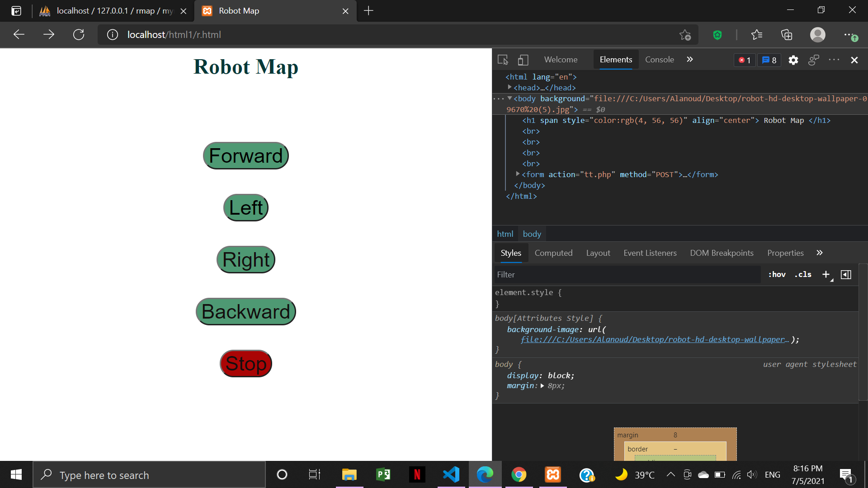Screen dimensions: 868x488
Task: Open the green shield extension icon
Action: pos(717,35)
